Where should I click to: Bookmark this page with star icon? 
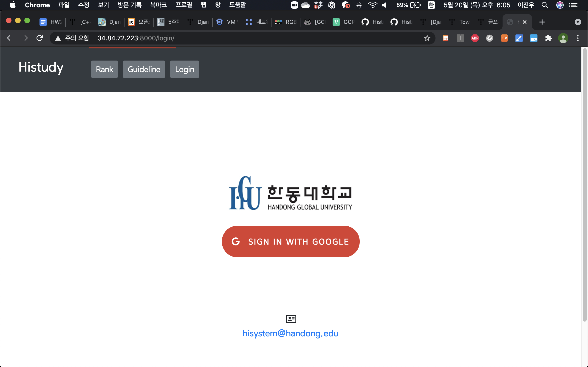[x=427, y=38]
